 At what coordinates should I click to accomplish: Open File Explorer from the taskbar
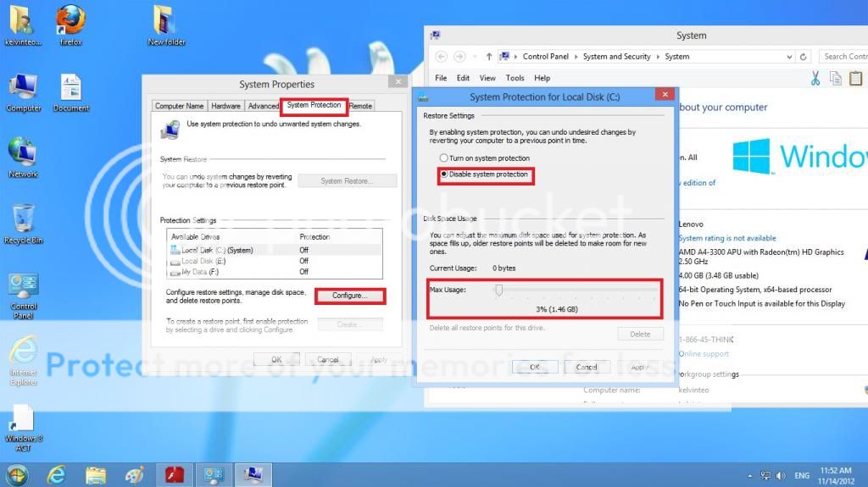[96, 473]
